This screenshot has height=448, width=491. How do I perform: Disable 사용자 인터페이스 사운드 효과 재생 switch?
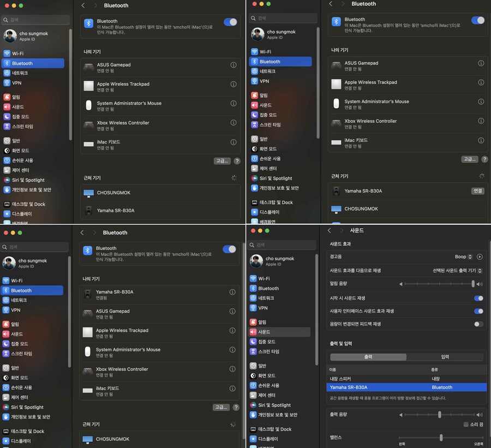[478, 311]
